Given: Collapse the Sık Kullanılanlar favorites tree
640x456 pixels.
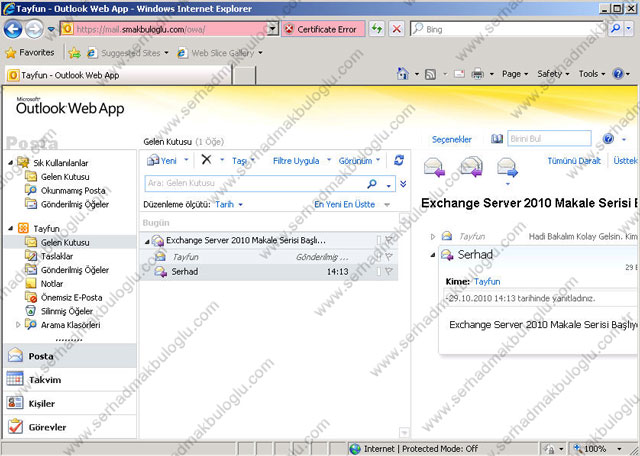Looking at the screenshot, I should [x=11, y=162].
